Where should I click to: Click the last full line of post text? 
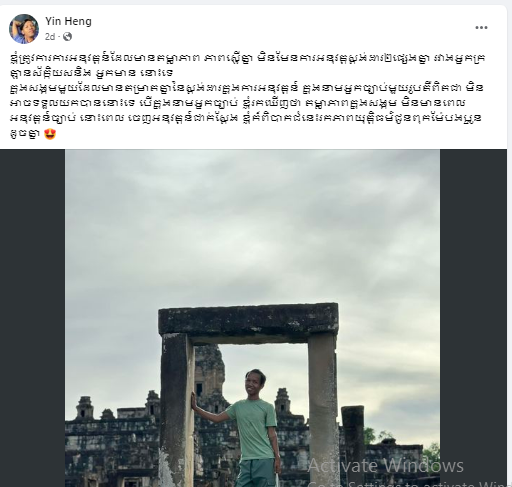[245, 118]
